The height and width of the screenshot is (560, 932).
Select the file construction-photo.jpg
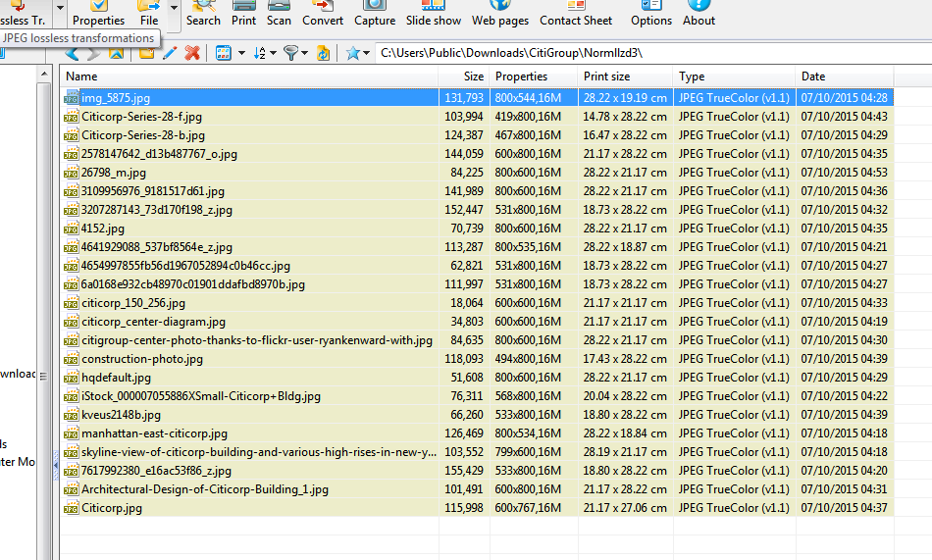click(142, 359)
